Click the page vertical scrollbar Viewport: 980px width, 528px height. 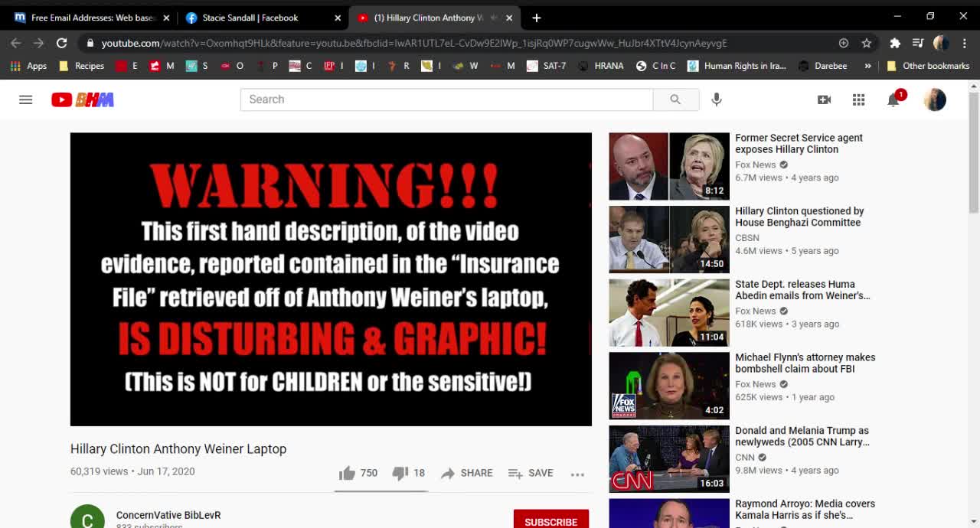(974, 153)
